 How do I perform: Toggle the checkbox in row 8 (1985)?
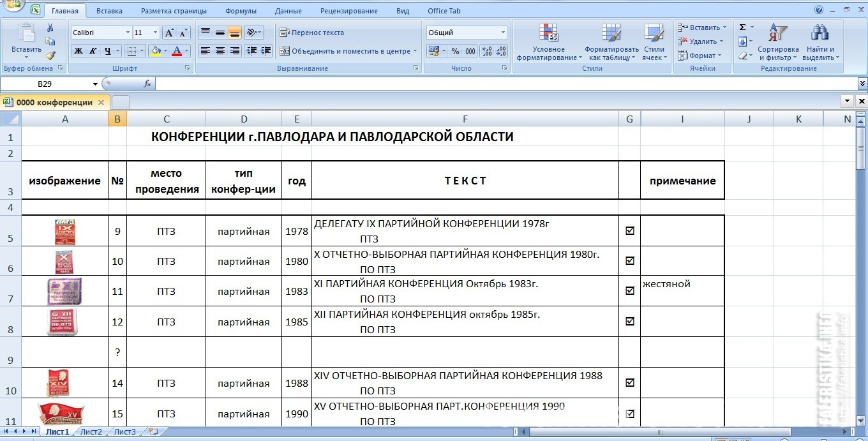(x=630, y=321)
